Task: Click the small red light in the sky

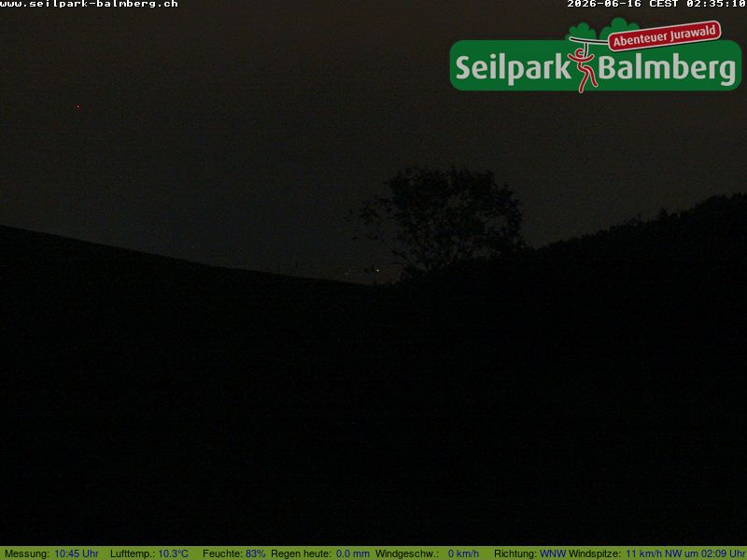Action: pos(78,107)
